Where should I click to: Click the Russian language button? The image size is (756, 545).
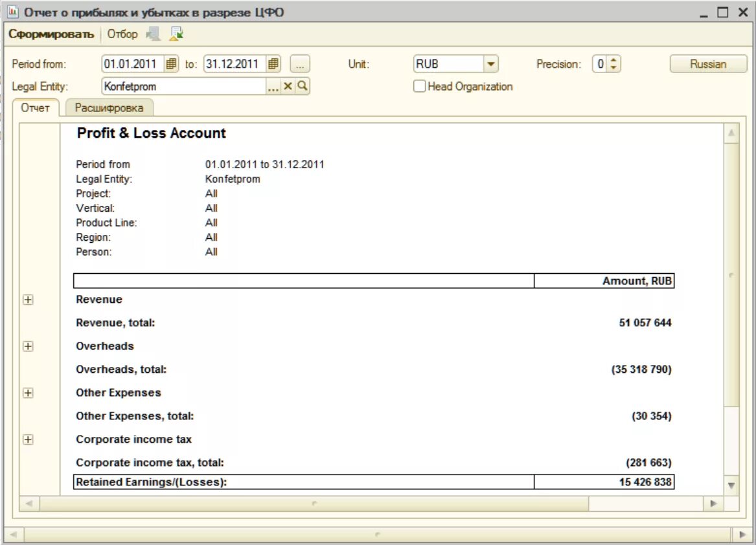(x=708, y=64)
